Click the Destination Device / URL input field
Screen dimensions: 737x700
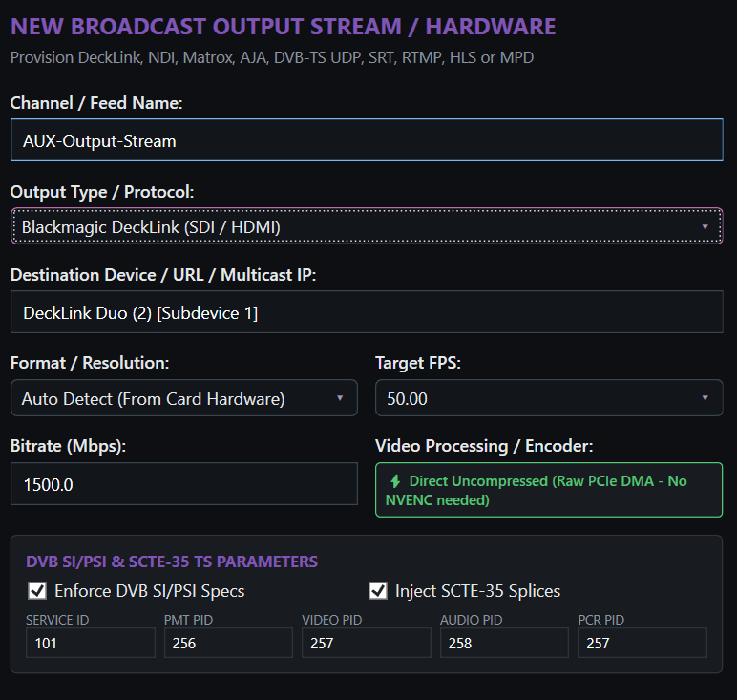tap(367, 312)
